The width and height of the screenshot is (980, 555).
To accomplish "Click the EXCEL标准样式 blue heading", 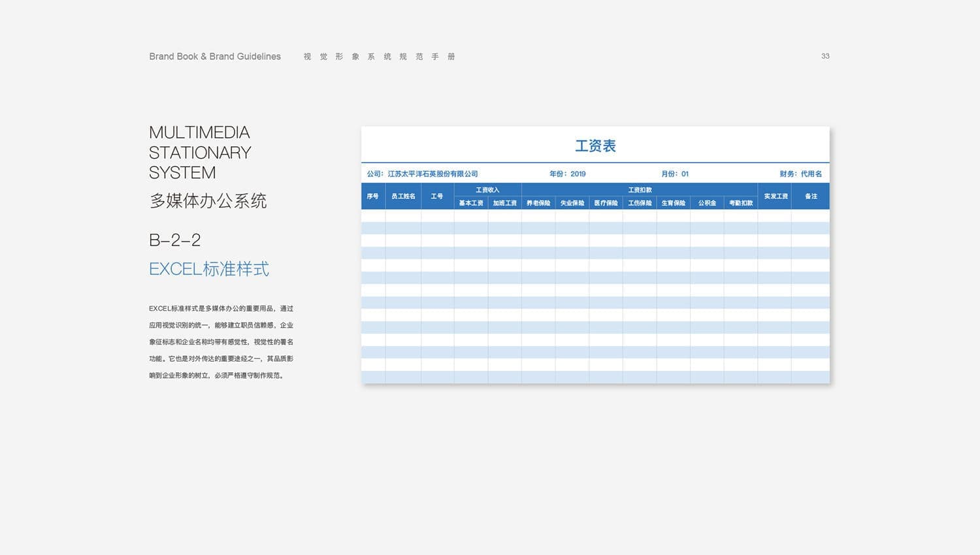I will [208, 269].
